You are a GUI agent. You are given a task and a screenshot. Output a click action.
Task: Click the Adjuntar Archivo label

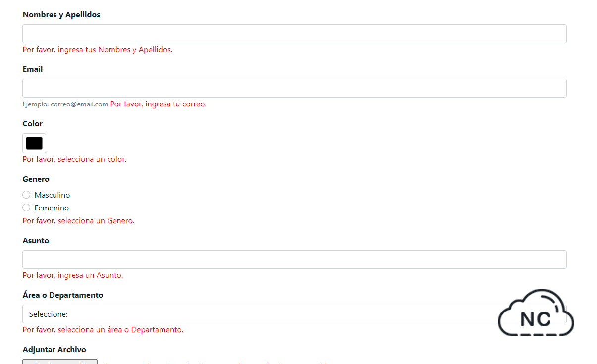tap(54, 349)
